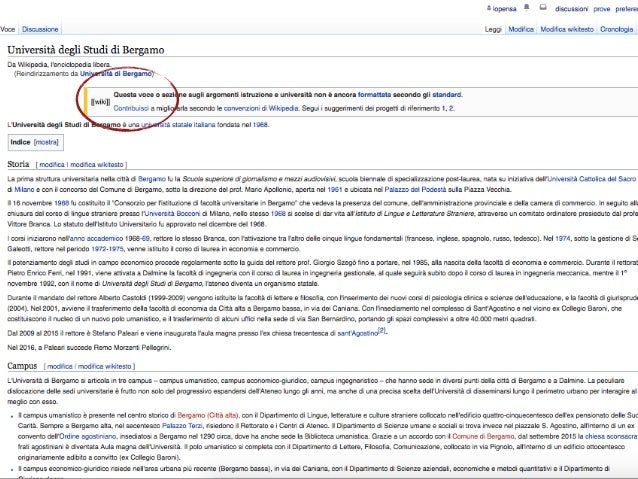The width and height of the screenshot is (638, 479).
Task: Click modifica next to Campus heading
Action: point(59,366)
